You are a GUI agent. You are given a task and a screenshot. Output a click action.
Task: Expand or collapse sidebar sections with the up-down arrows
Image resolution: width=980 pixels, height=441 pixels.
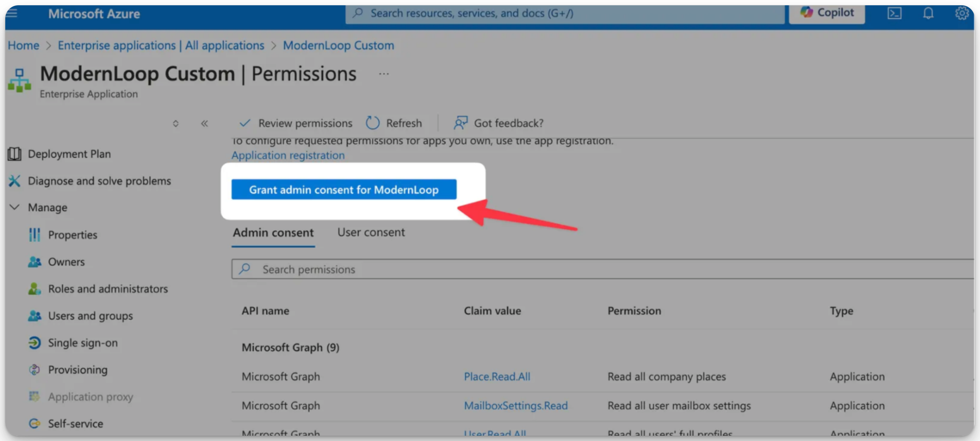(x=175, y=123)
